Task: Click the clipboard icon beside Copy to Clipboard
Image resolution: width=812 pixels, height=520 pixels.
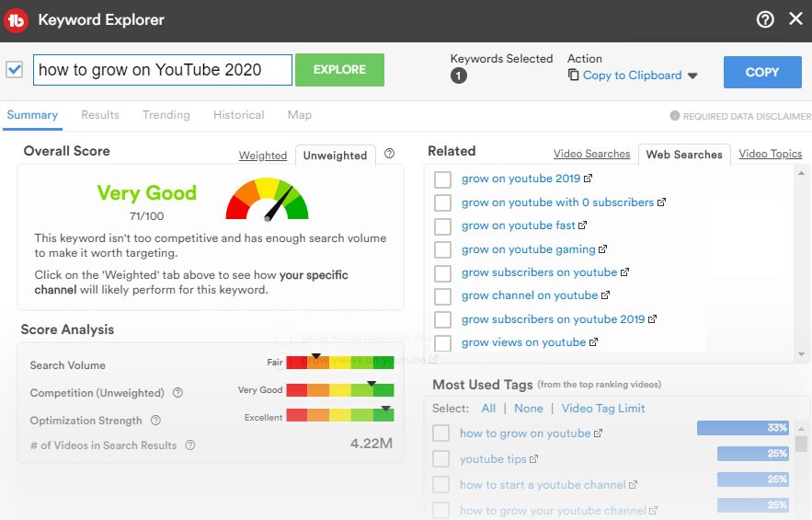Action: (x=573, y=75)
